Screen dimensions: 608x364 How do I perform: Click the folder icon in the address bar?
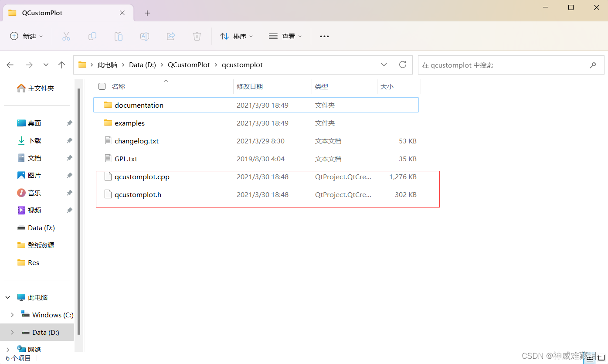[x=82, y=65]
